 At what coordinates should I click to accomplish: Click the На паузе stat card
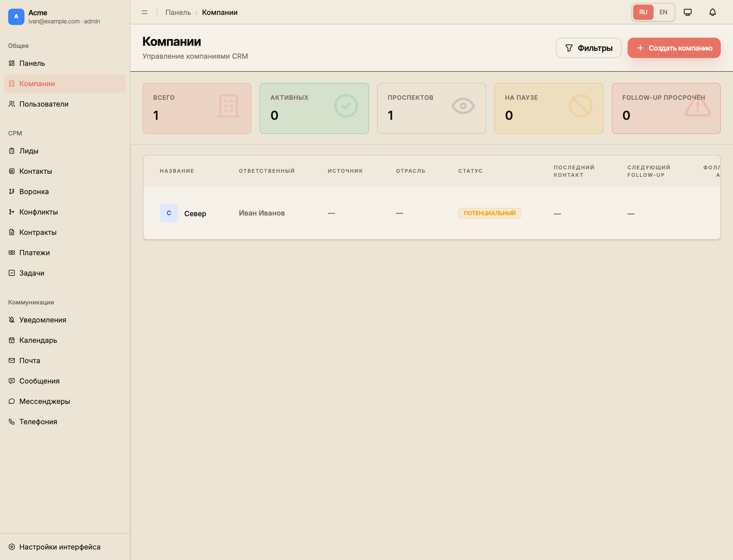549,108
